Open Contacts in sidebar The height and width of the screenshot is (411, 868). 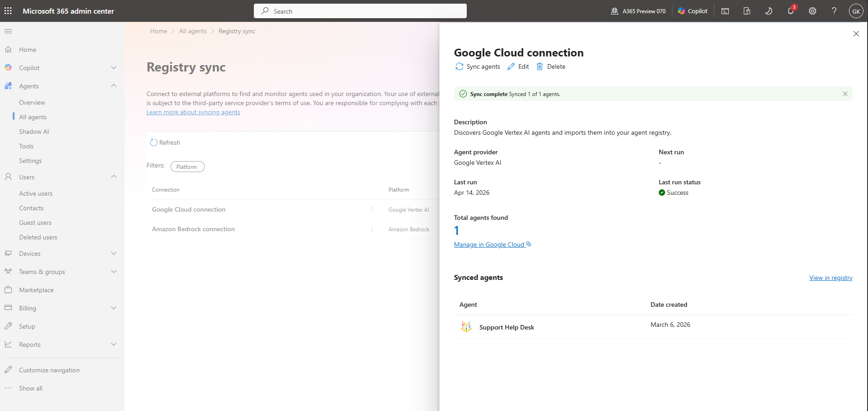(31, 208)
